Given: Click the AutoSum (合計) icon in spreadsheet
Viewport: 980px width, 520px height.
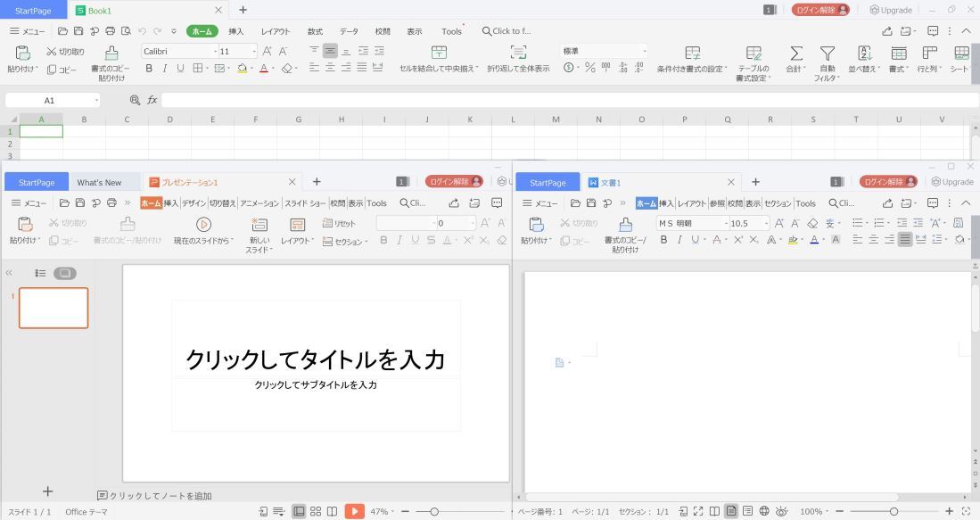Looking at the screenshot, I should tap(796, 54).
